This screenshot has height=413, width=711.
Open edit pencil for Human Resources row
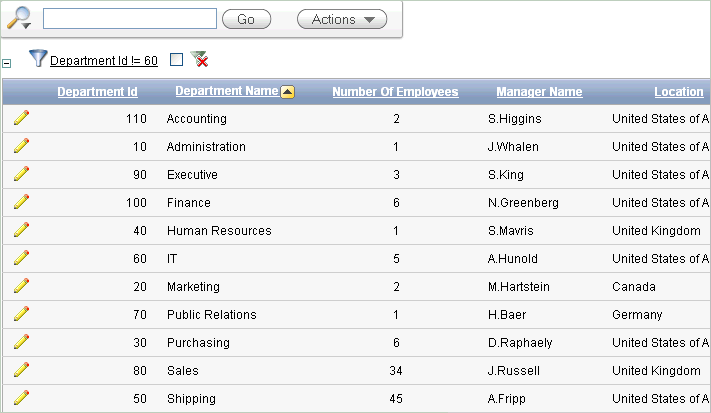[x=21, y=230]
